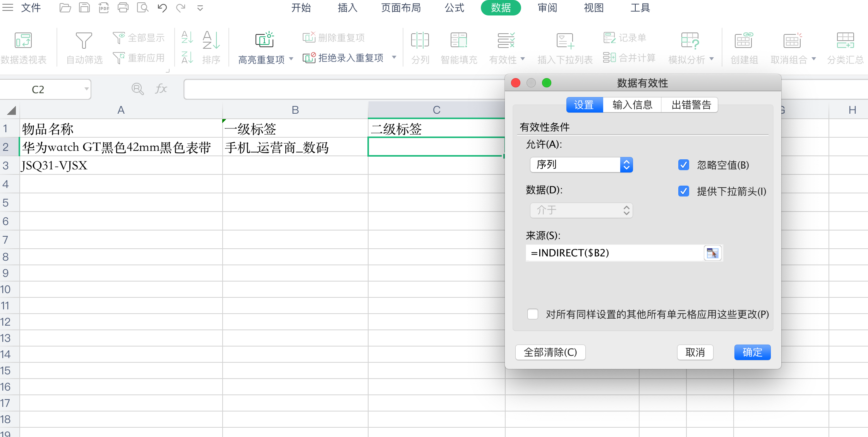Click the OK (确定) button

(752, 352)
